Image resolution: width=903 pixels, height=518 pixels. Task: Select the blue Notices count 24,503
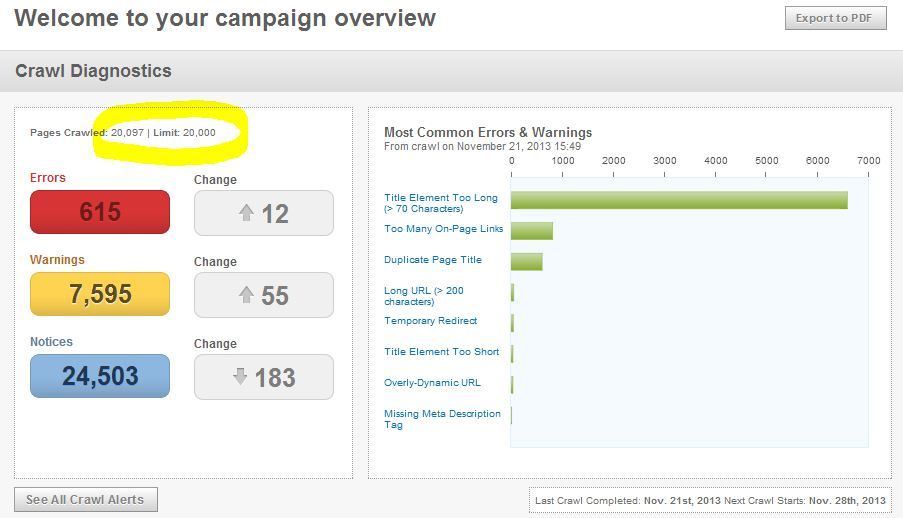100,376
